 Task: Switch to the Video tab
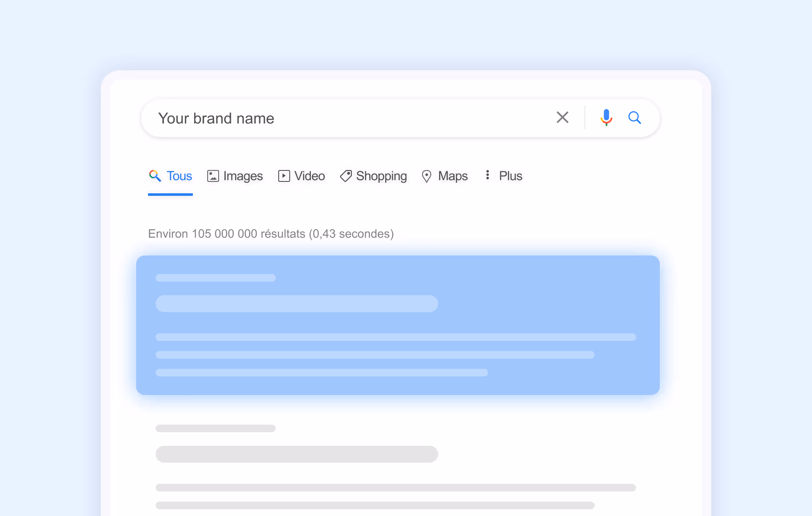click(x=310, y=176)
